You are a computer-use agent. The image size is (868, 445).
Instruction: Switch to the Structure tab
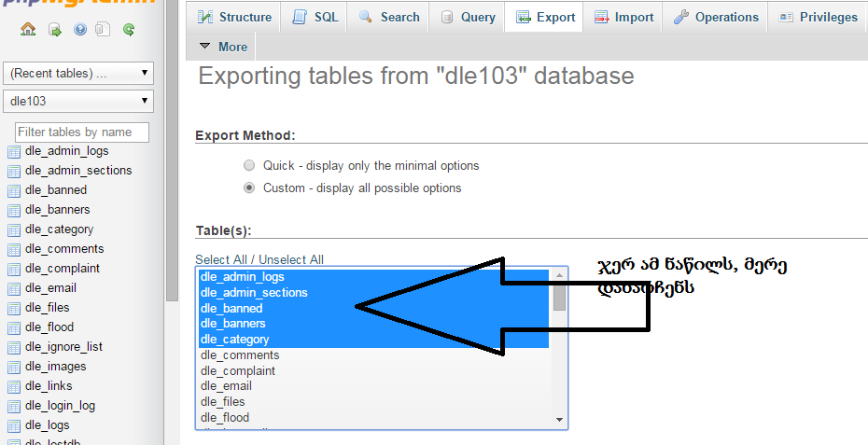tap(235, 17)
